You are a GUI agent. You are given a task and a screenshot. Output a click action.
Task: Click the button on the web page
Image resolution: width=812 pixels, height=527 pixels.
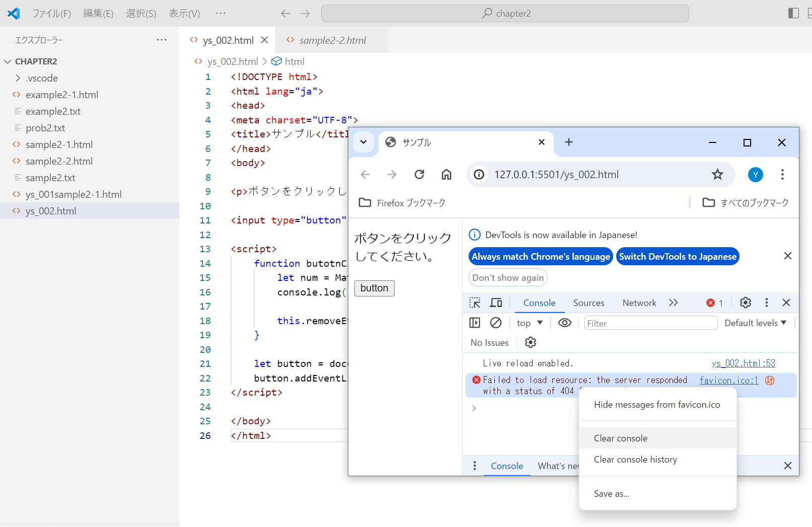[375, 288]
